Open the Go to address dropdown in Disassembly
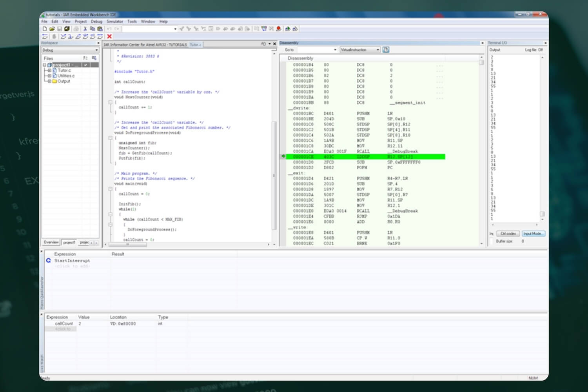Screen dimensions: 588x392 tap(335, 50)
